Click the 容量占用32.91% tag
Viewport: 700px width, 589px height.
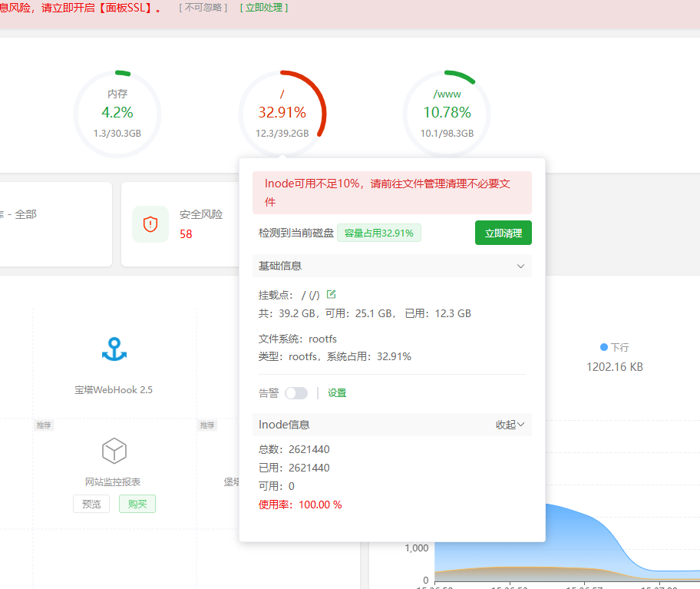[x=379, y=233]
